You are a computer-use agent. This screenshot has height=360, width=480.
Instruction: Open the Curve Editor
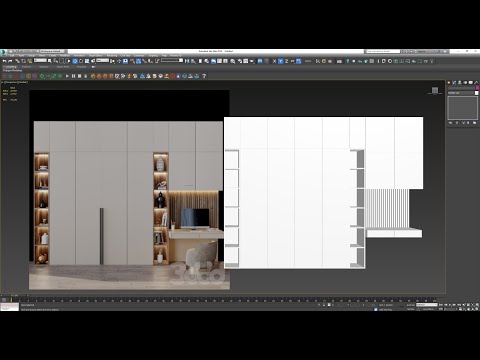click(x=219, y=61)
